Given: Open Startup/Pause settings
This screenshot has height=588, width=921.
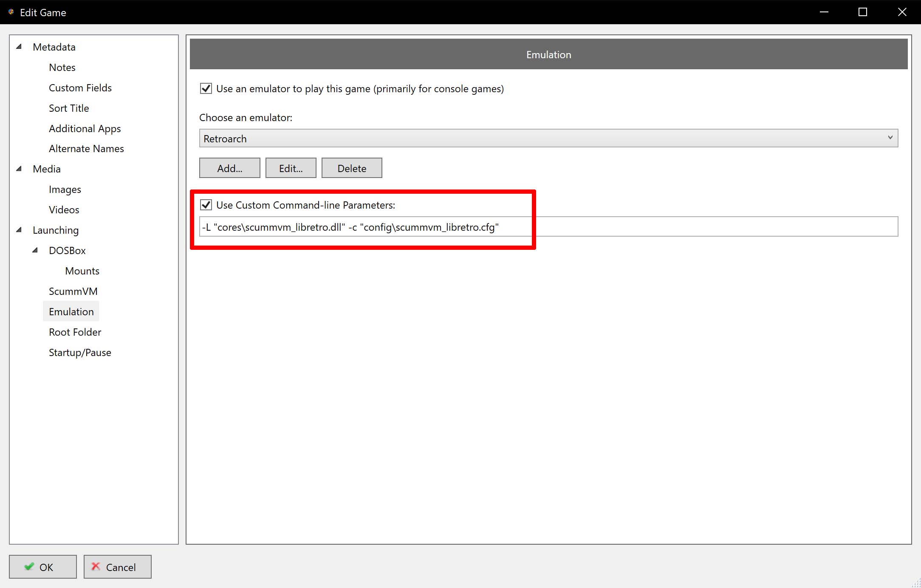Looking at the screenshot, I should point(80,352).
